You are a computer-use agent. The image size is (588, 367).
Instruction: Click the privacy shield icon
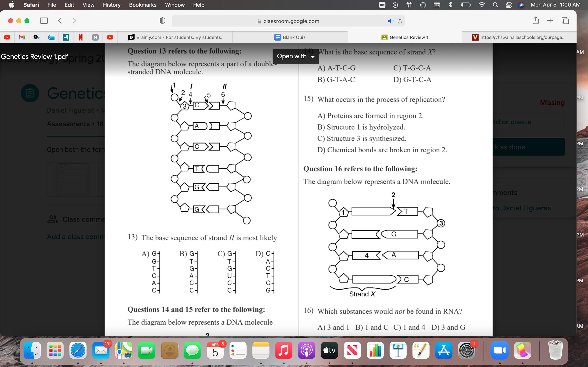tap(162, 21)
